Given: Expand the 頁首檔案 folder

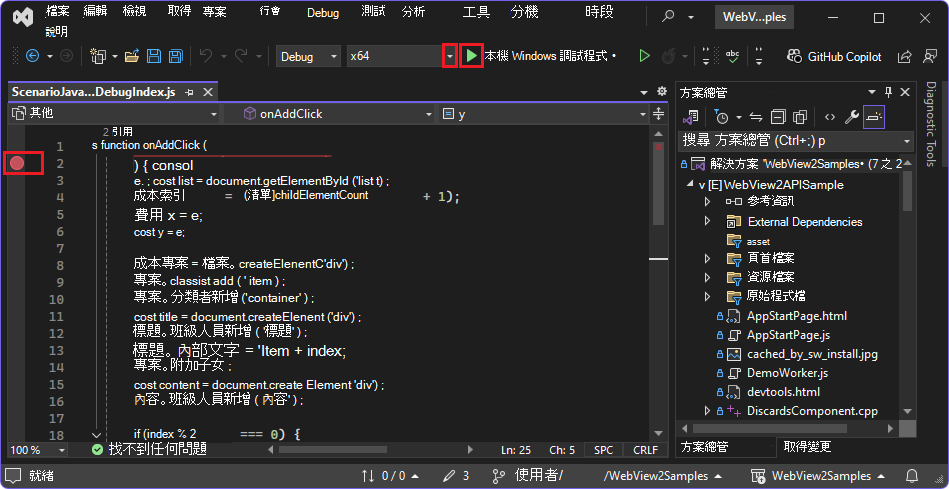Looking at the screenshot, I should (708, 258).
